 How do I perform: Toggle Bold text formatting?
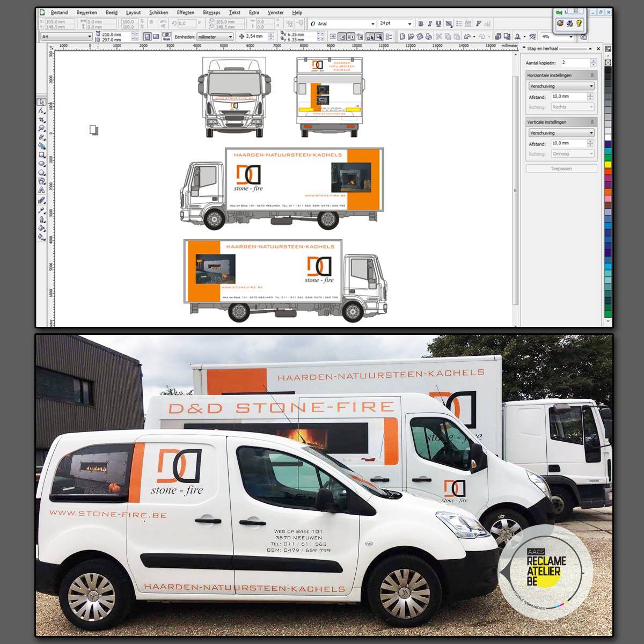point(421,24)
